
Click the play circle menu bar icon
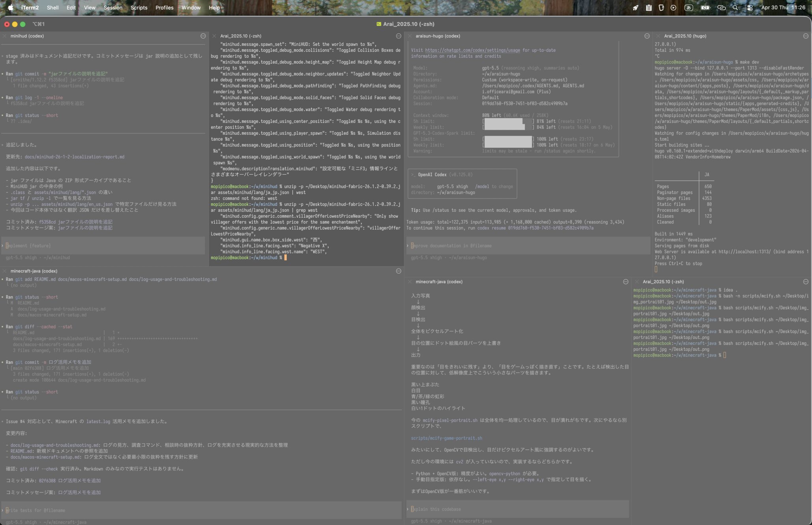pyautogui.click(x=673, y=8)
